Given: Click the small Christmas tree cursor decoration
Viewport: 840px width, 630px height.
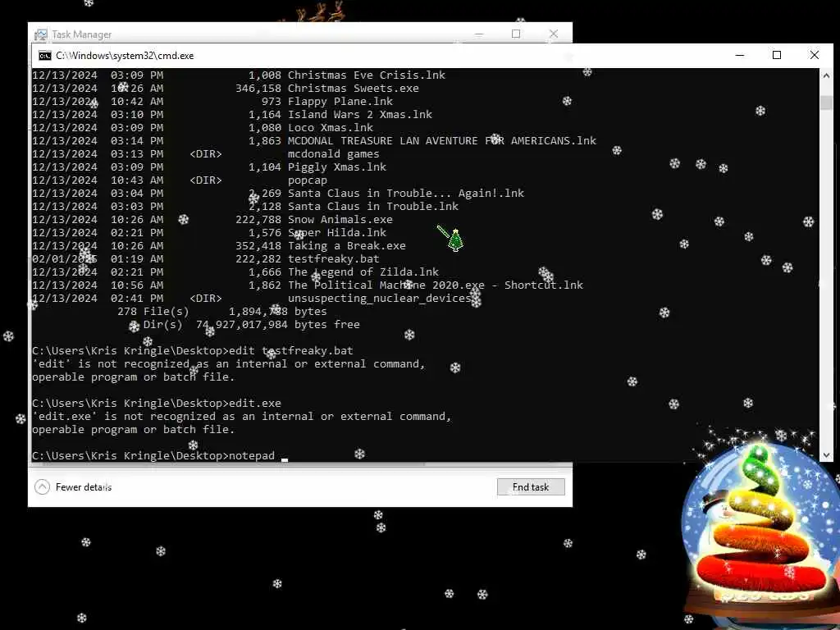Looking at the screenshot, I should pos(454,240).
